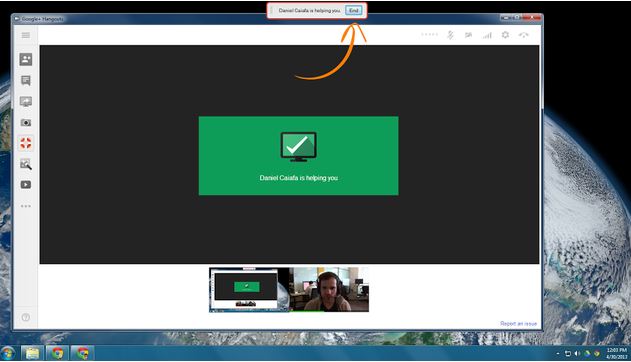Open the chat sidebar icon

(x=26, y=80)
